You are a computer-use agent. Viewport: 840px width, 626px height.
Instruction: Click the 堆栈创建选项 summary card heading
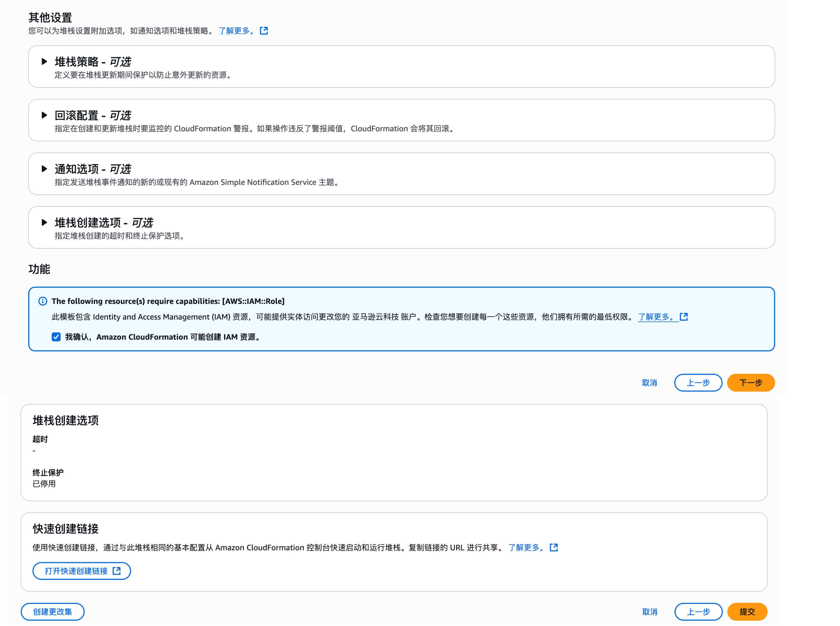[x=66, y=420]
